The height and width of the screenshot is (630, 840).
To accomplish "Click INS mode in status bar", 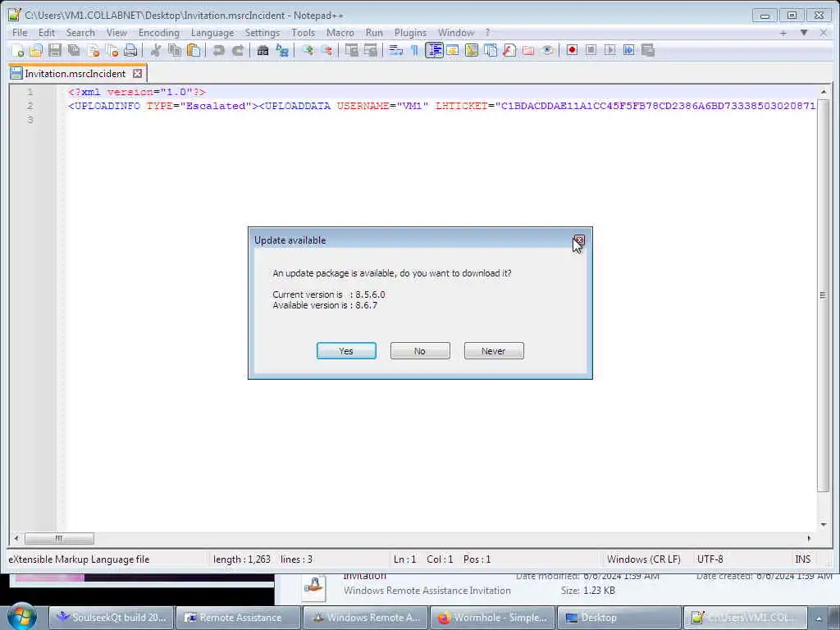I will (802, 559).
